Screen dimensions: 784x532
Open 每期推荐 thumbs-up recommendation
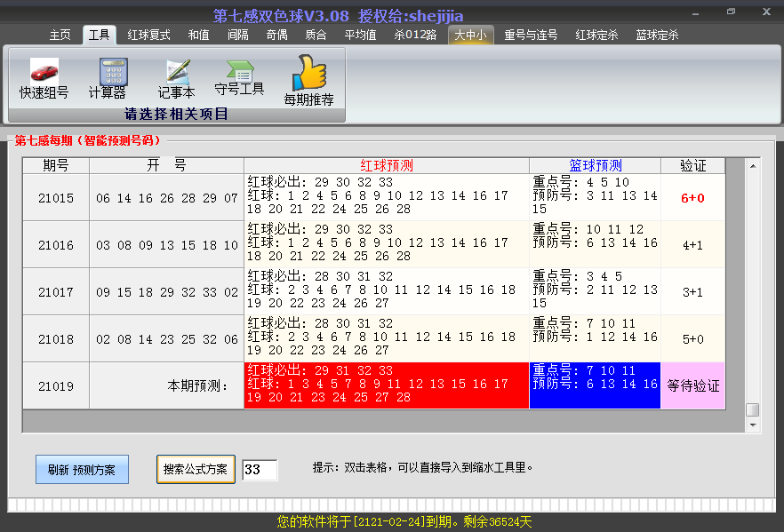click(308, 81)
